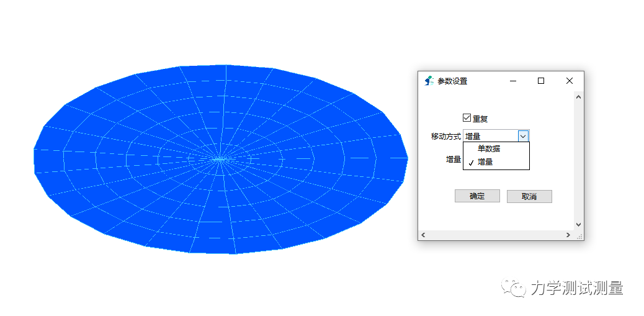Click the vertical scrollbar track
Image resolution: width=644 pixels, height=316 pixels.
tap(578, 161)
